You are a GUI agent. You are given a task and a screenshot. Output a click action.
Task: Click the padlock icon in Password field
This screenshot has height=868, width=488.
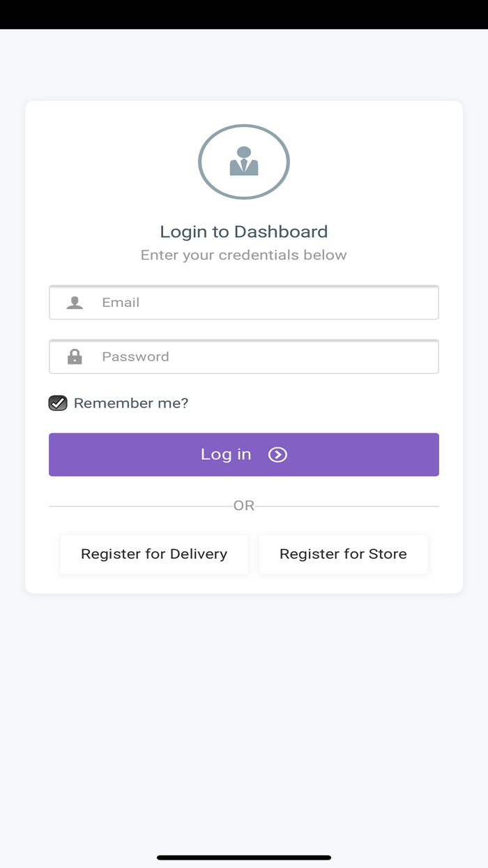[75, 357]
